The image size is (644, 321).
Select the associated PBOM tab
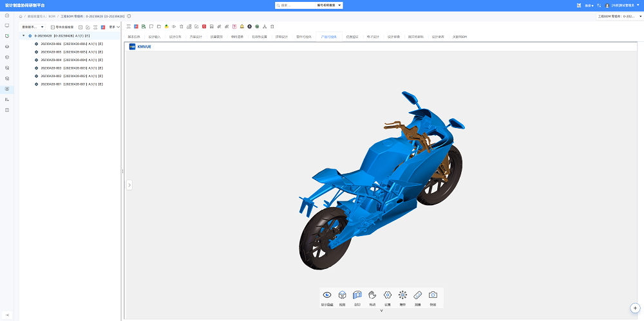(x=460, y=37)
